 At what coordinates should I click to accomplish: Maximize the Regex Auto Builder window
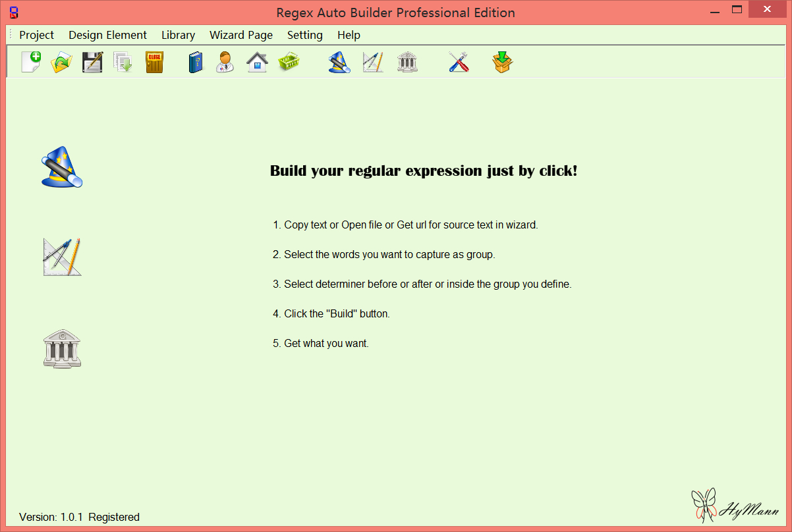click(x=737, y=10)
